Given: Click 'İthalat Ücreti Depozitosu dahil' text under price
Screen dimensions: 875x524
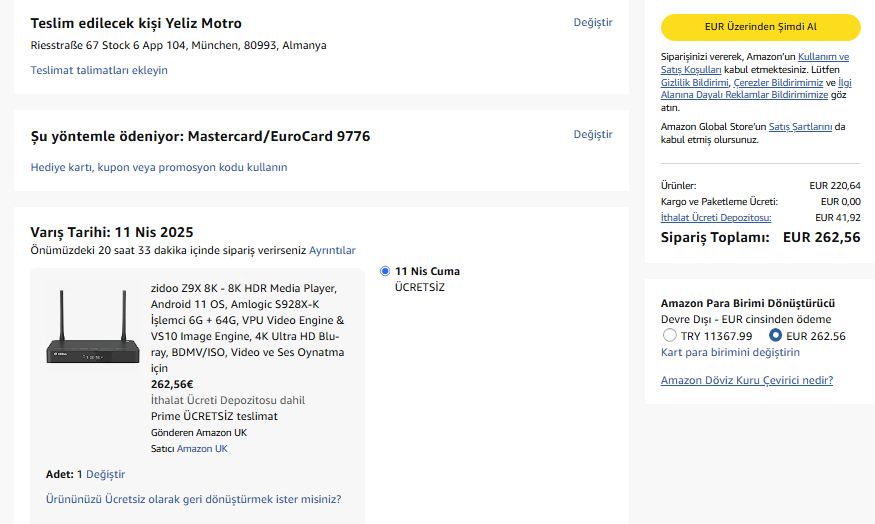Looking at the screenshot, I should pos(228,401).
